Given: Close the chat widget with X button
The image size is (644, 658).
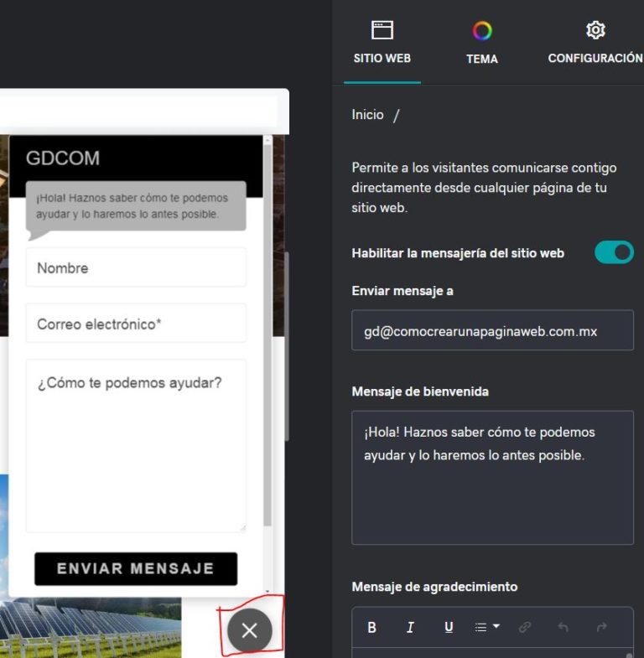Looking at the screenshot, I should point(249,630).
